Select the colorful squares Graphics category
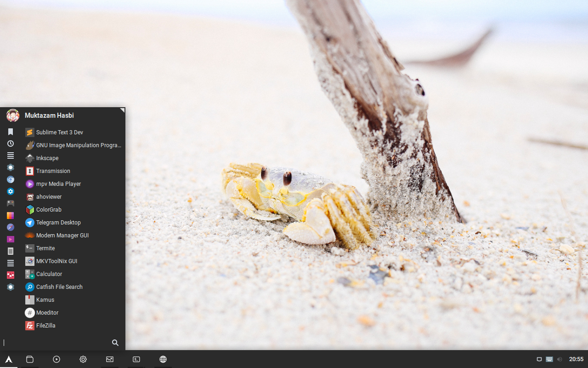This screenshot has width=588, height=368. click(x=10, y=215)
